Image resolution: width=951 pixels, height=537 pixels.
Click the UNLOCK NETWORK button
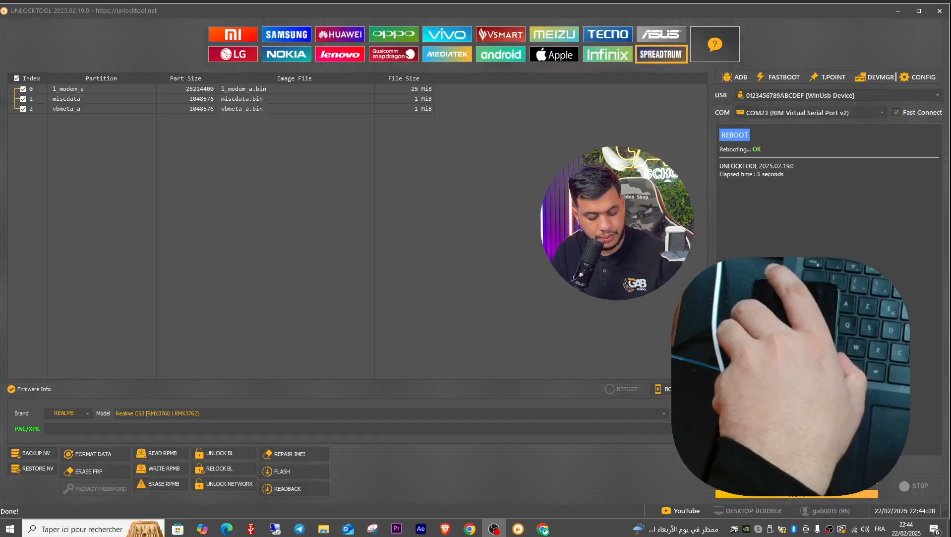pos(223,484)
